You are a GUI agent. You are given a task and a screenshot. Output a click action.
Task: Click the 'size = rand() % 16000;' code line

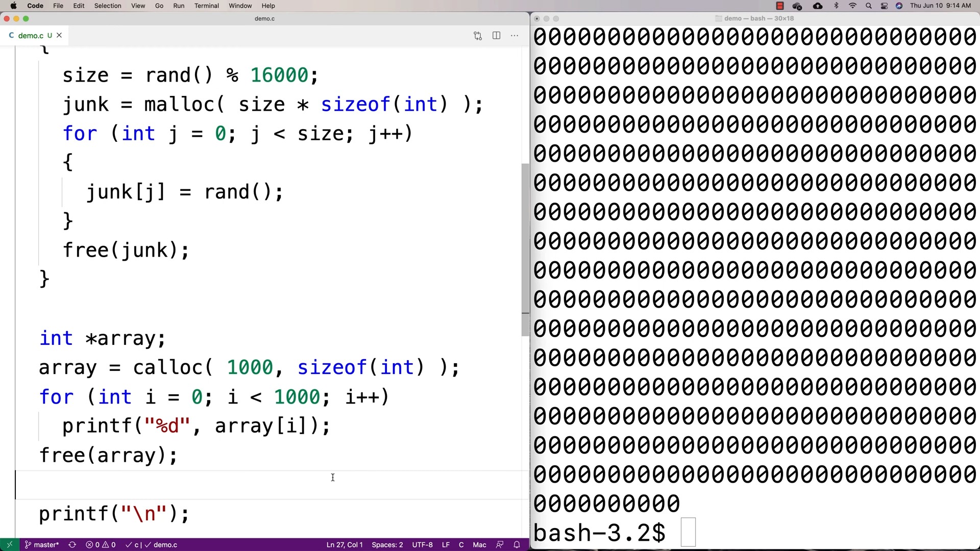pos(191,75)
